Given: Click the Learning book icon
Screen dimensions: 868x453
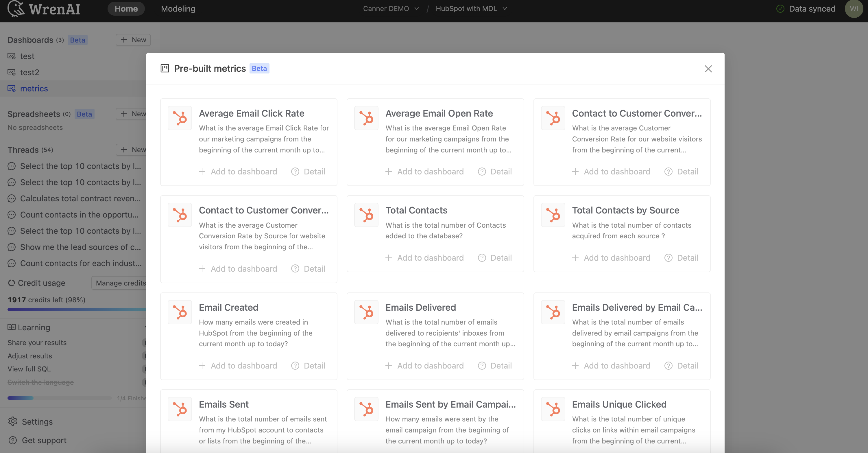Looking at the screenshot, I should (x=12, y=327).
